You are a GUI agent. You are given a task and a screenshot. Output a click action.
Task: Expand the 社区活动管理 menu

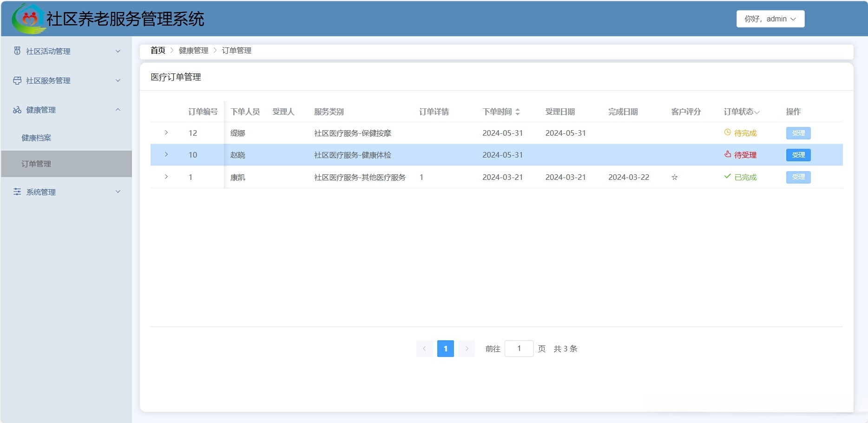point(118,51)
